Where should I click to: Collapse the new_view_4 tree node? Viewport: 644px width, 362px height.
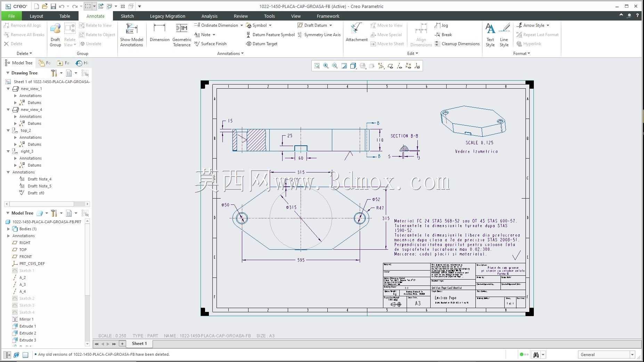click(x=8, y=110)
